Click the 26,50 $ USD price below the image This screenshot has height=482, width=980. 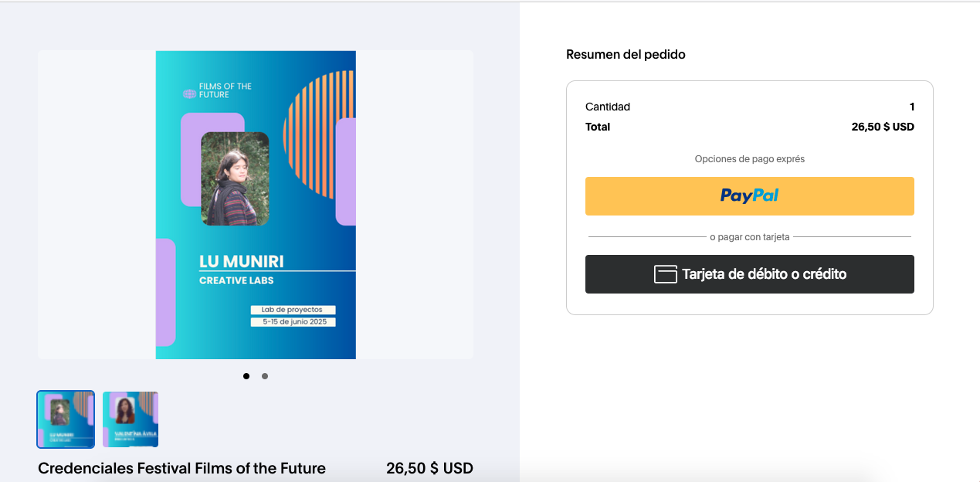point(429,468)
